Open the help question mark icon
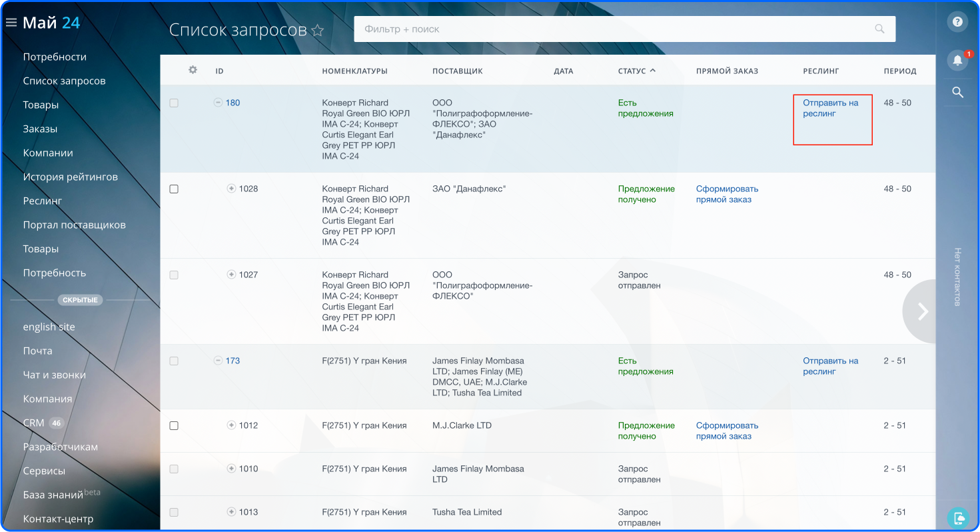Viewport: 980px width, 532px height. 957,21
